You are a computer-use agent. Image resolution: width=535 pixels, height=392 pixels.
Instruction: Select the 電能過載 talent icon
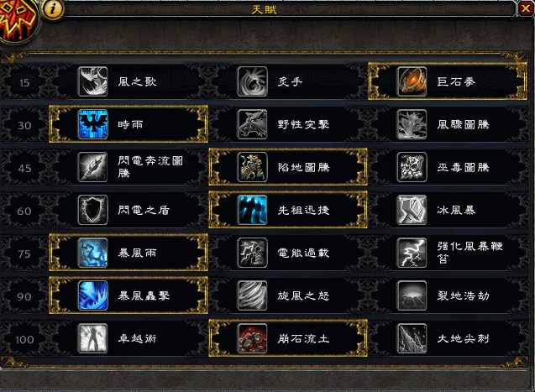[x=253, y=253]
